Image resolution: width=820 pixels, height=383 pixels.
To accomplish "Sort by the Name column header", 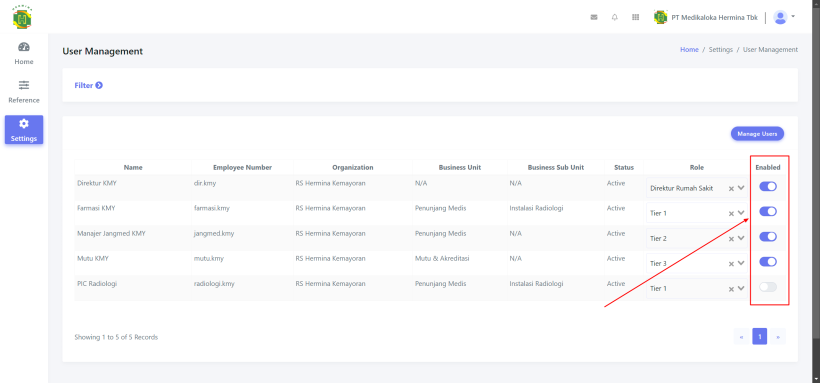I will (133, 167).
